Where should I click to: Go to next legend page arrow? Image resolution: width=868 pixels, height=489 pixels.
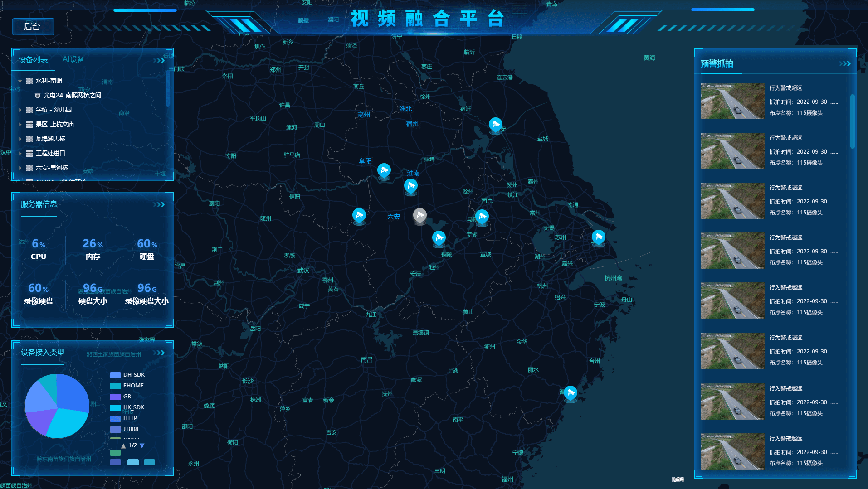(142, 446)
